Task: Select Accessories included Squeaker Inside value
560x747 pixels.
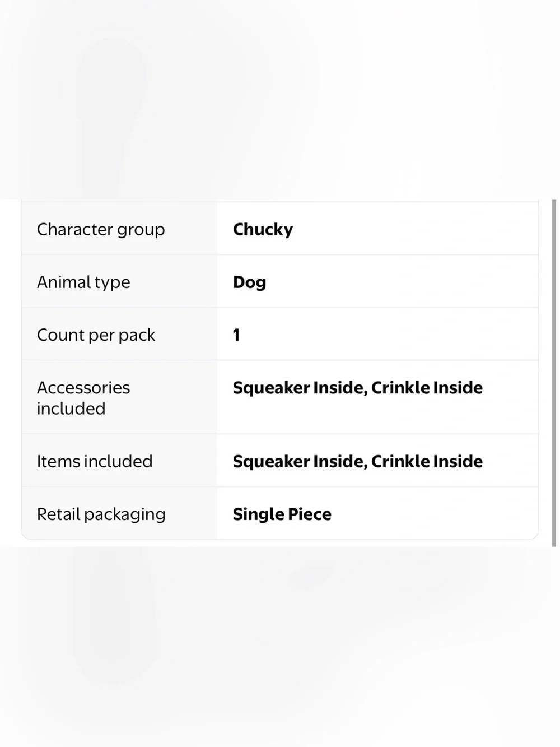Action: [357, 387]
